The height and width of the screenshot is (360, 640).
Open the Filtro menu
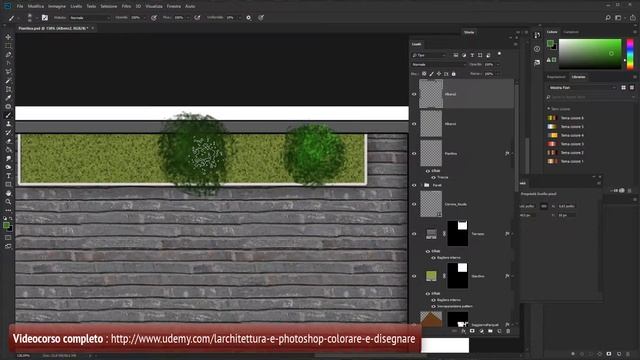click(x=127, y=7)
